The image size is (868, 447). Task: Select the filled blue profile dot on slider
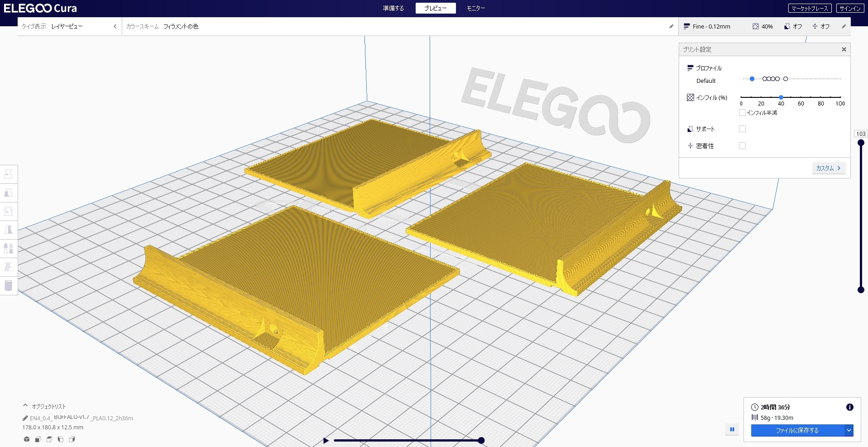pos(752,79)
